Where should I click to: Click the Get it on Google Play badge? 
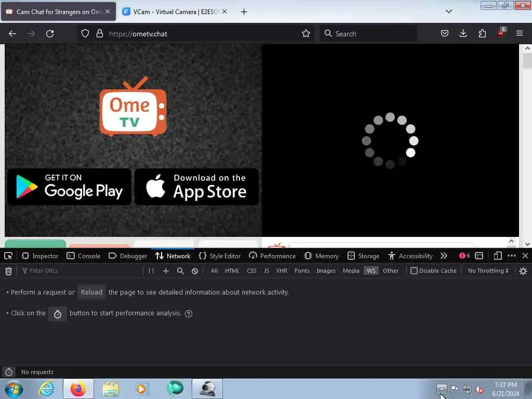[x=69, y=187]
